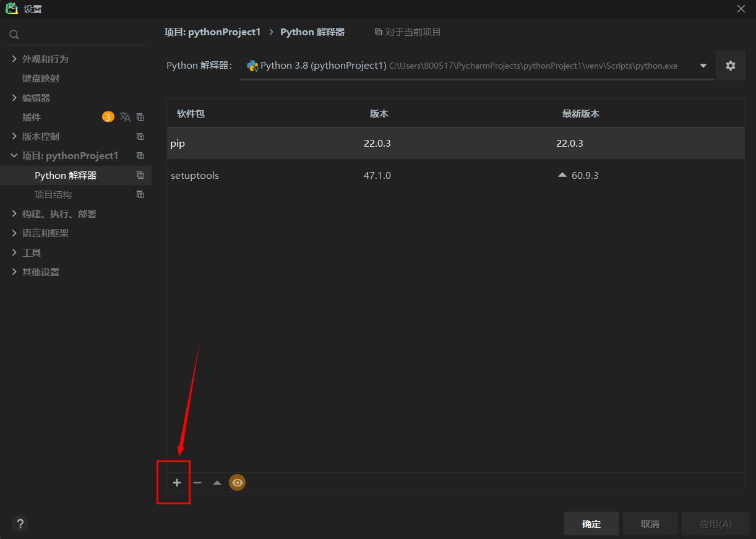The image size is (756, 539).
Task: Collapse the 项目: pythonProject1 section
Action: point(14,155)
